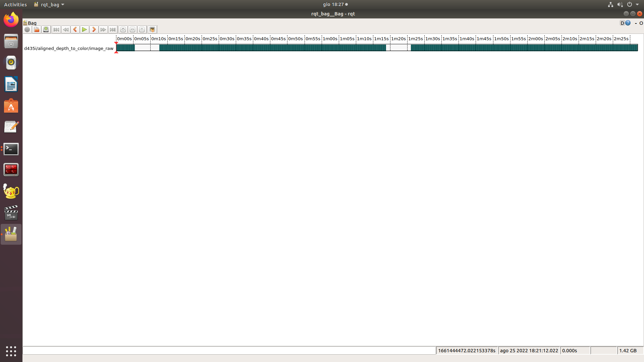Click the rewind playback button
The image size is (644, 362).
click(x=66, y=29)
